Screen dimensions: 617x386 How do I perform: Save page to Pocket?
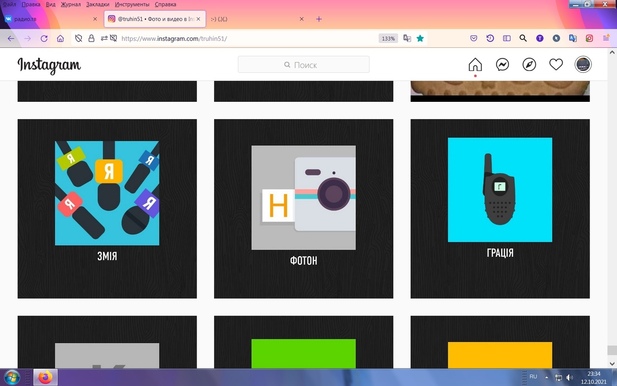point(474,39)
